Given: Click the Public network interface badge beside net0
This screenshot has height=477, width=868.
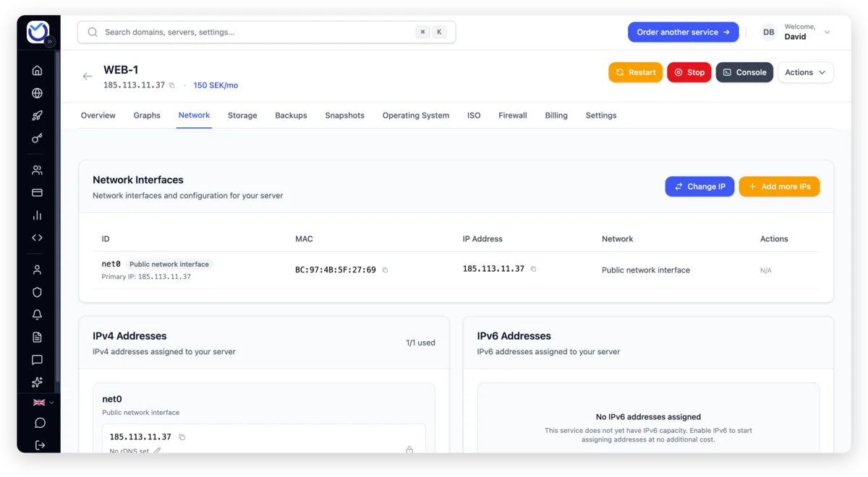Looking at the screenshot, I should click(x=169, y=265).
